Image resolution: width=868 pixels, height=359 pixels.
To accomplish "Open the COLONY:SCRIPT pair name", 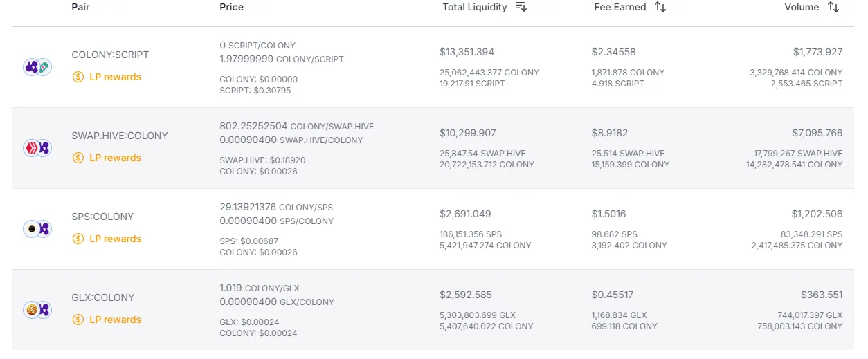I will 110,55.
